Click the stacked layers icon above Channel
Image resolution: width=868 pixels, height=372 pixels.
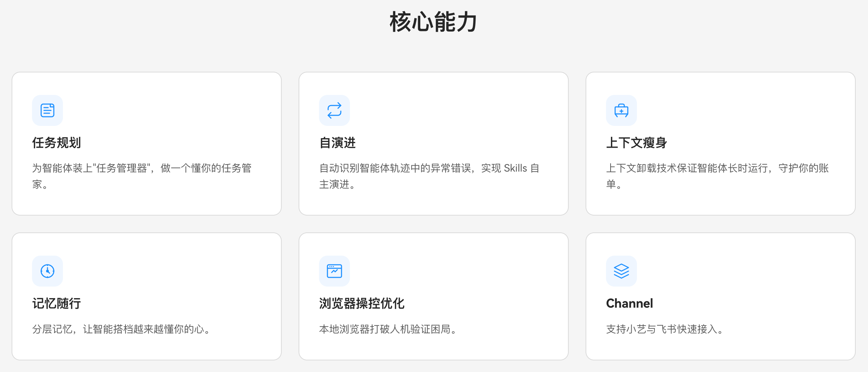point(621,271)
